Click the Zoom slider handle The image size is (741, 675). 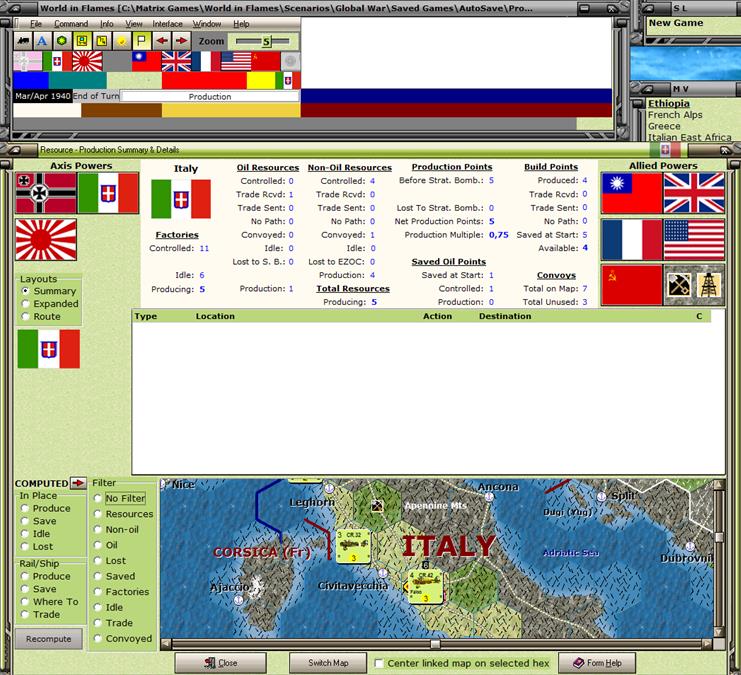click(x=267, y=42)
